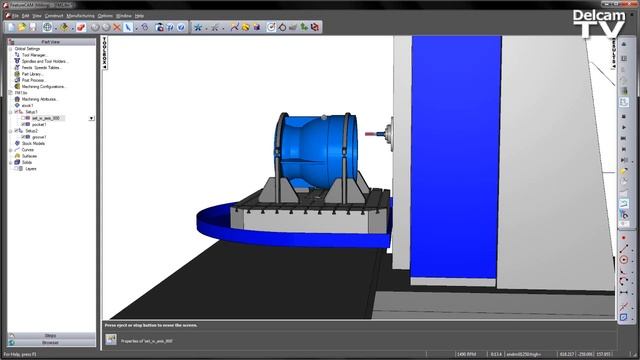The image size is (640, 360).
Task: Click the last red cube toolbar icon
Action: (315, 27)
